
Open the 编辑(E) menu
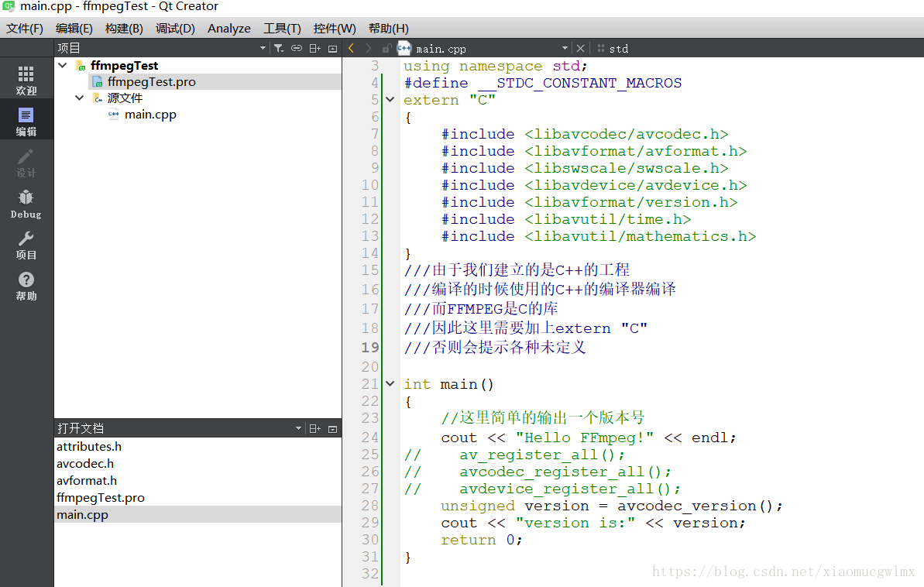[x=74, y=29]
